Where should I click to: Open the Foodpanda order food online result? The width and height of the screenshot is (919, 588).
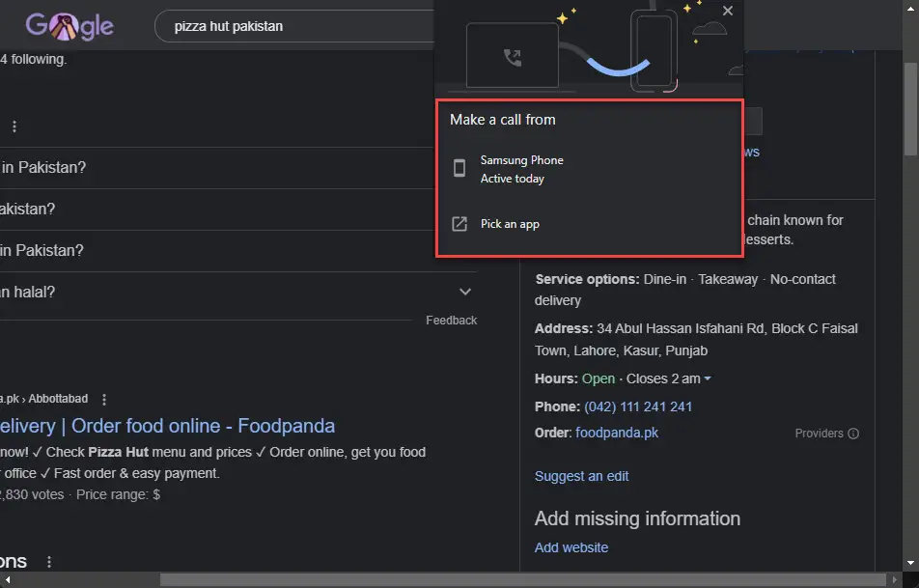167,426
